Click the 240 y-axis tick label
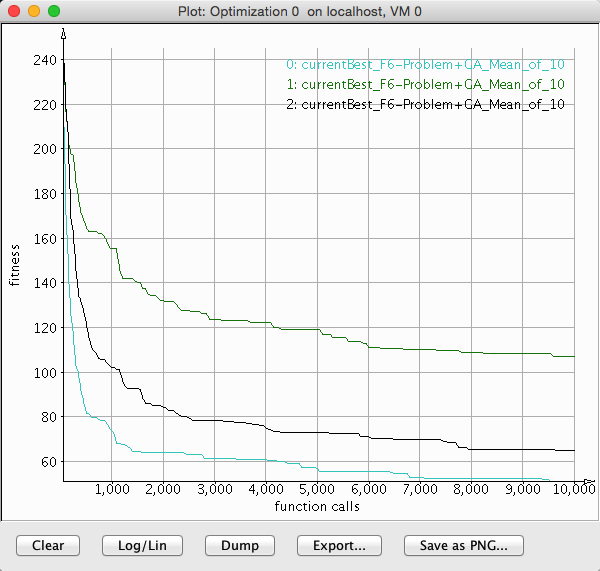 pyautogui.click(x=44, y=60)
